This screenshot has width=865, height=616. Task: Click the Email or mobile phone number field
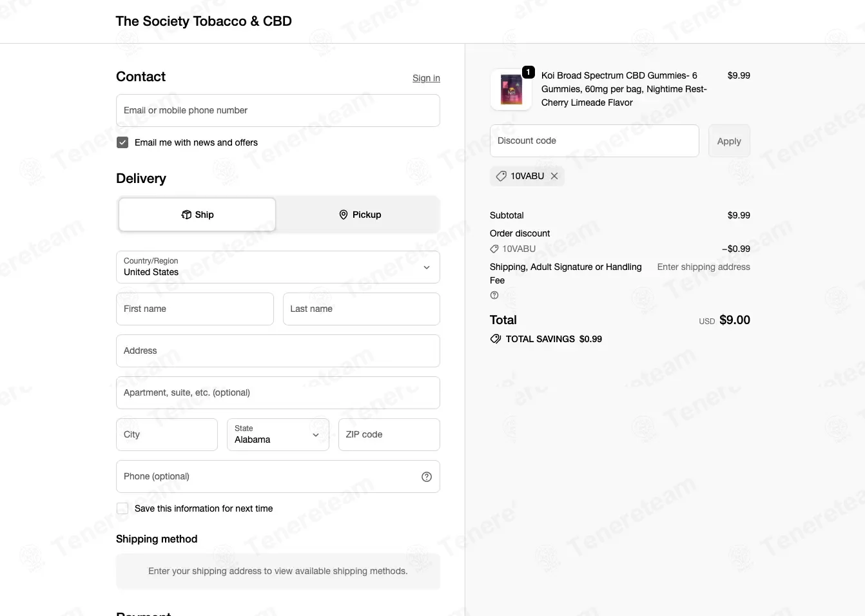click(278, 110)
